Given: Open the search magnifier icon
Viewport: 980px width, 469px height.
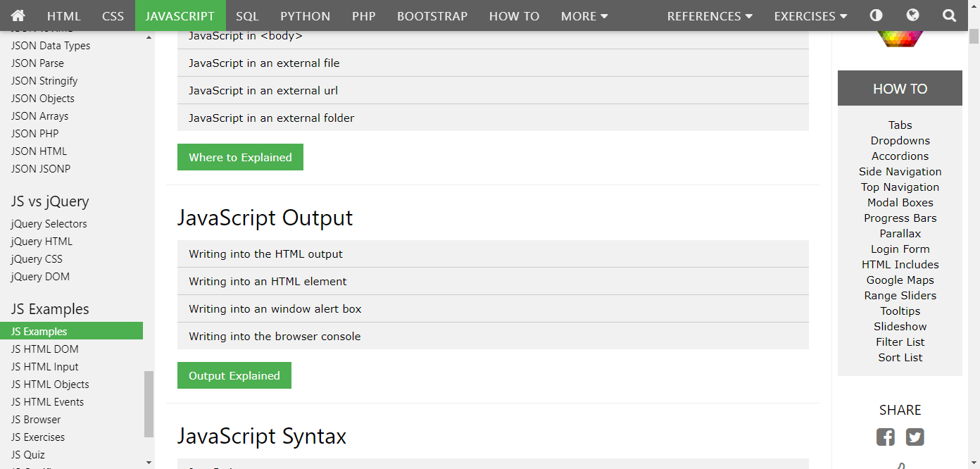Looking at the screenshot, I should click(949, 15).
